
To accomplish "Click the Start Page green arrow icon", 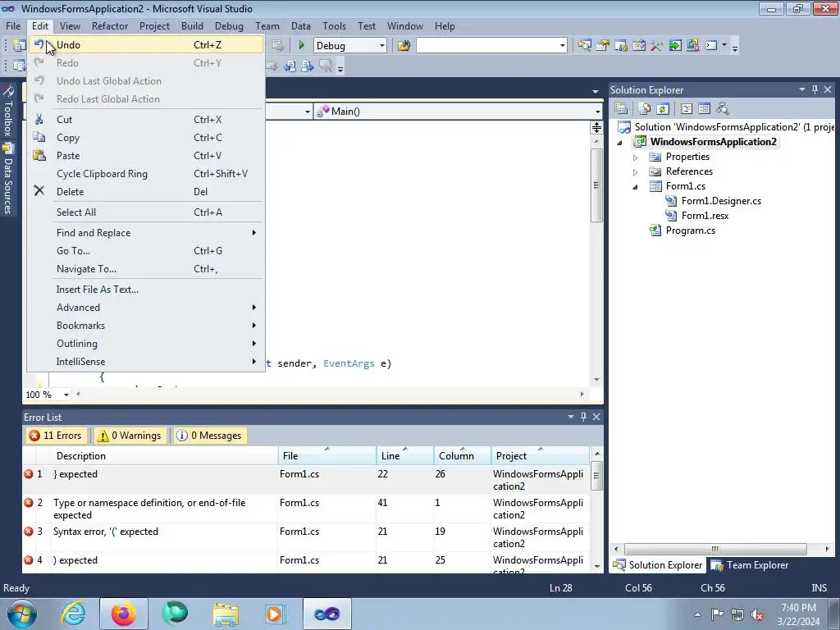I will click(x=675, y=46).
